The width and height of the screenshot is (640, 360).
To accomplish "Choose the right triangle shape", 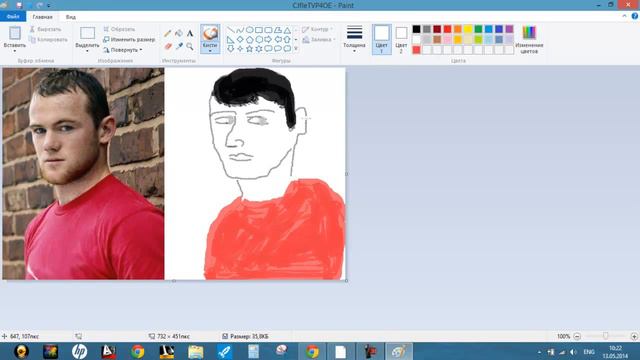I will [231, 40].
